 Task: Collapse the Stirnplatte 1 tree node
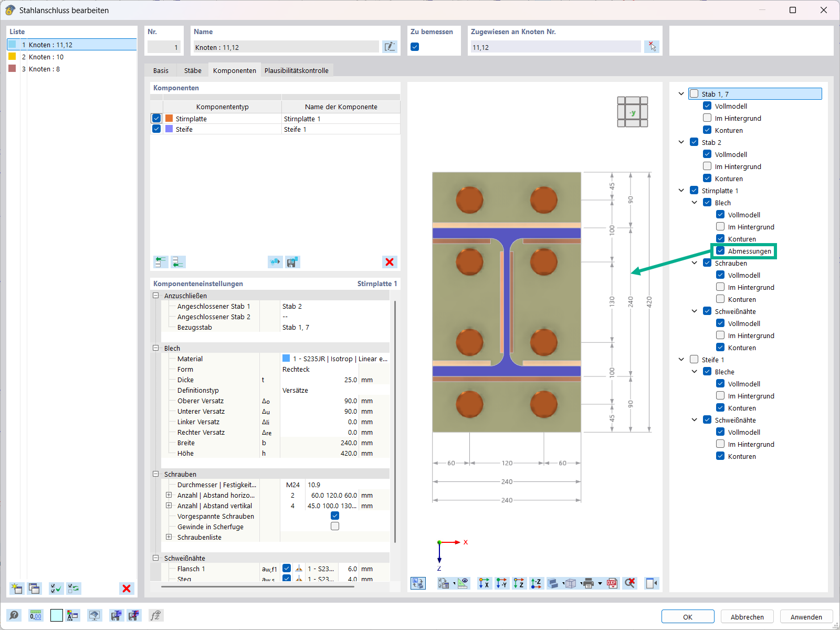(681, 190)
